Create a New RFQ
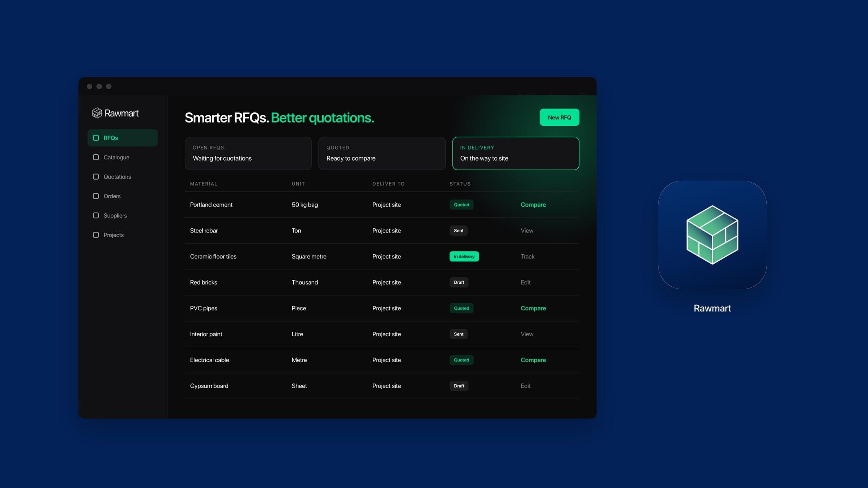The height and width of the screenshot is (488, 868). [559, 117]
